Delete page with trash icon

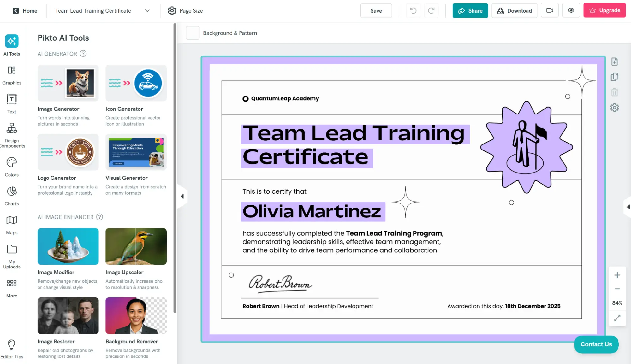[614, 92]
